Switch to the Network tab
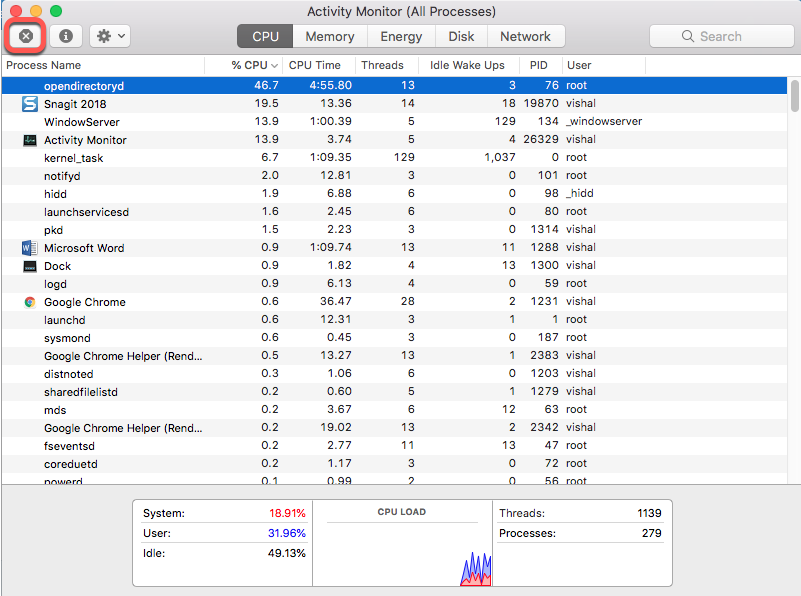801x596 pixels. tap(525, 36)
